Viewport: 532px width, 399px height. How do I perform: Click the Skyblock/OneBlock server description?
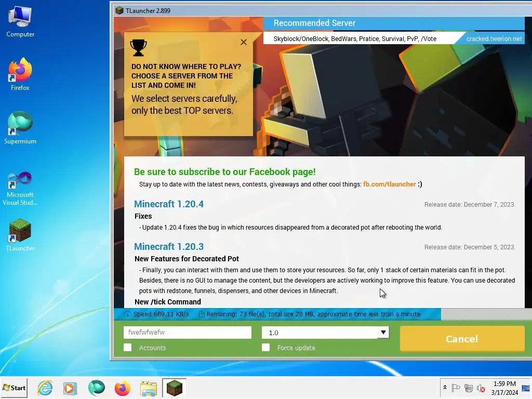click(355, 38)
